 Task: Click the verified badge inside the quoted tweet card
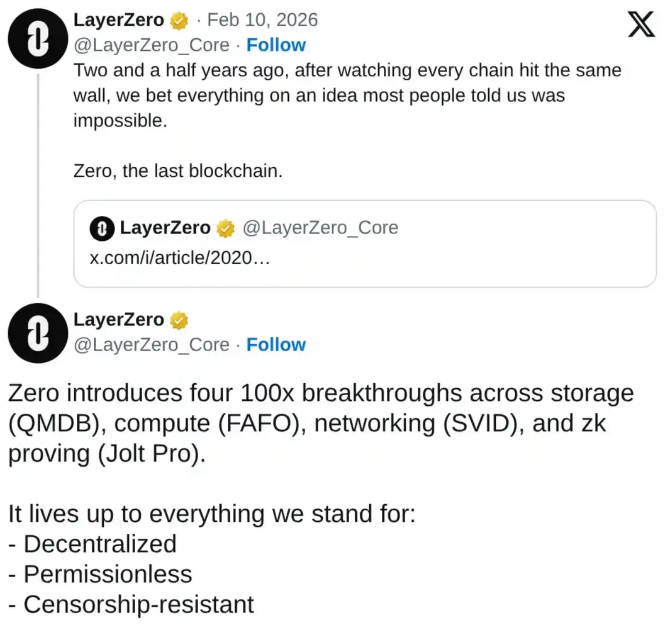coord(226,228)
